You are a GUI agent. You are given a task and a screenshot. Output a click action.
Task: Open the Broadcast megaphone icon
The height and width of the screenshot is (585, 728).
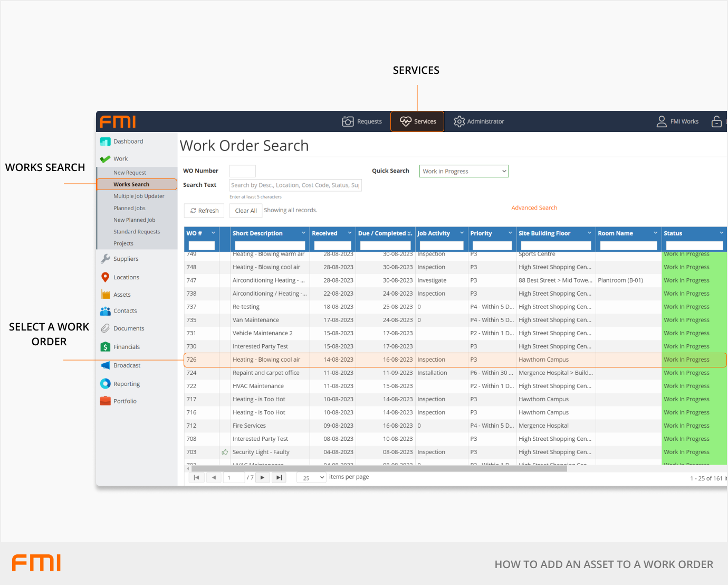point(106,365)
